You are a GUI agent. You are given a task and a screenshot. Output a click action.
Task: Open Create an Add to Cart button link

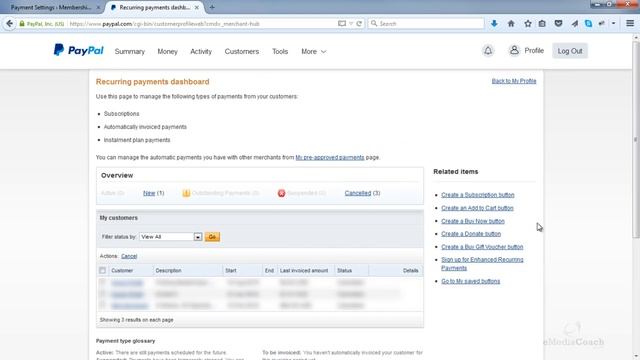tap(477, 208)
